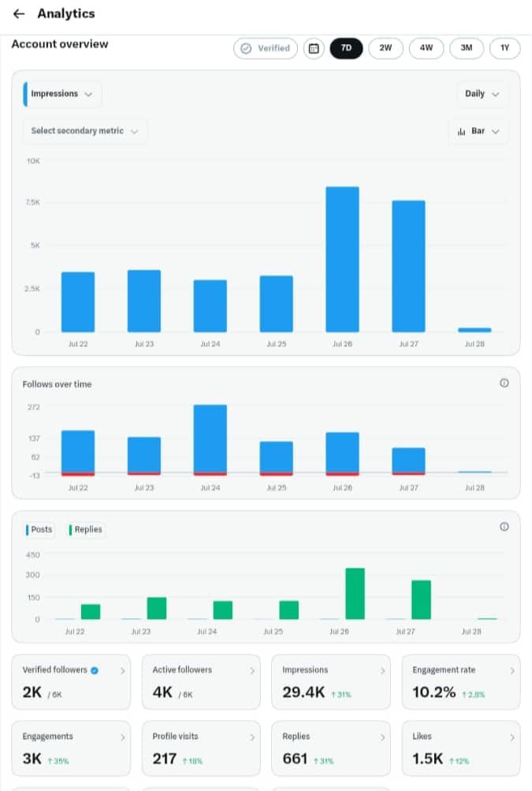Viewport: 532px width, 791px height.
Task: Open the Daily interval dropdown
Action: [x=482, y=94]
